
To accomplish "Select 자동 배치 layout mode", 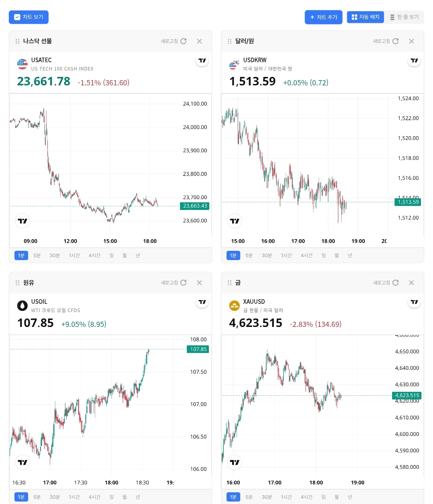I will point(365,17).
